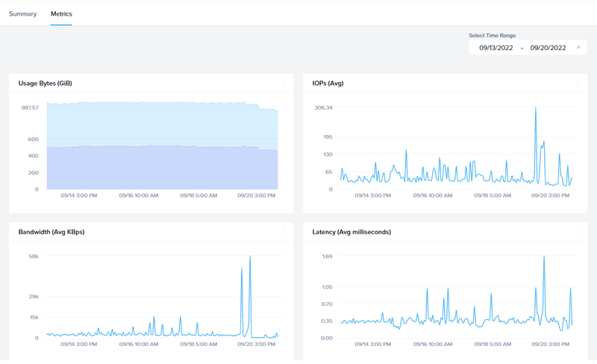Screen dimensions: 597x364
Task: Open the Bandwidth chart options menu
Action: click(284, 232)
